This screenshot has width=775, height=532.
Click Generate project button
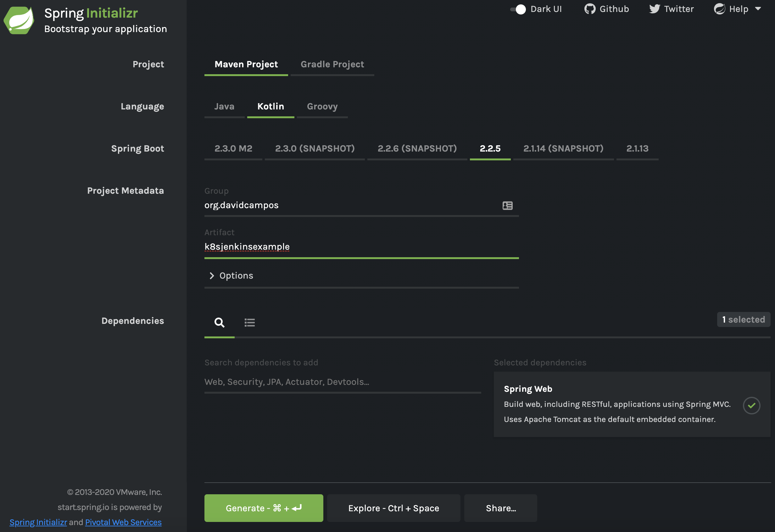click(264, 508)
